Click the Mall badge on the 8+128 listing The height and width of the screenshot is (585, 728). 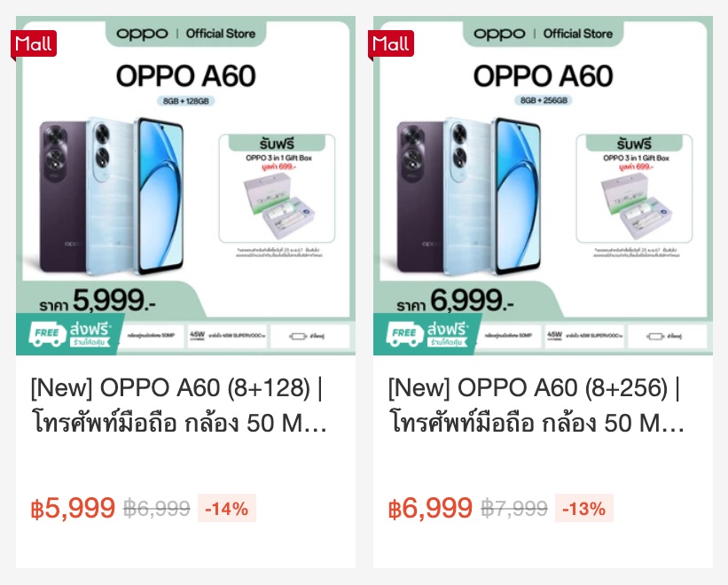[x=35, y=43]
